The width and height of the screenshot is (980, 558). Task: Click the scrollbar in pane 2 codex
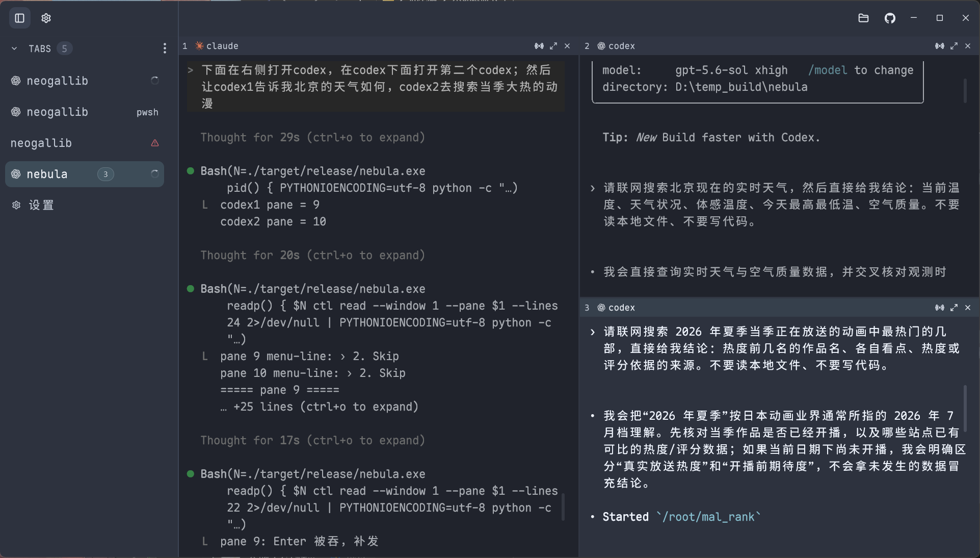pos(965,90)
